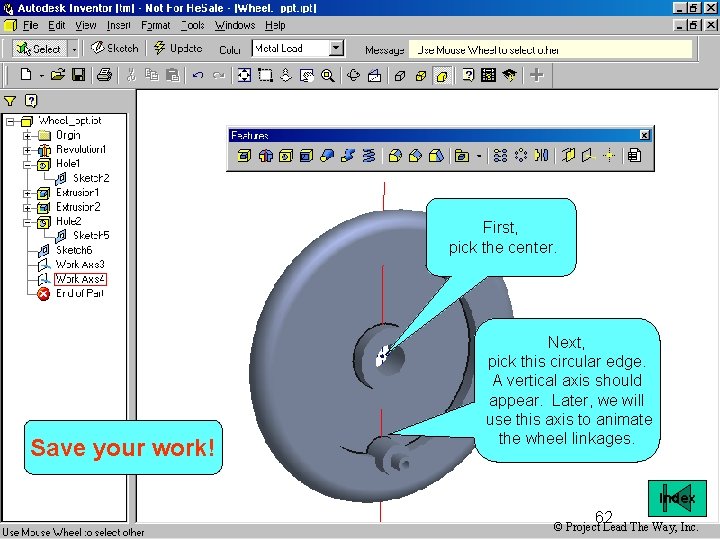This screenshot has width=720, height=540.
Task: Open the Color style combo box arrow
Action: pyautogui.click(x=337, y=48)
